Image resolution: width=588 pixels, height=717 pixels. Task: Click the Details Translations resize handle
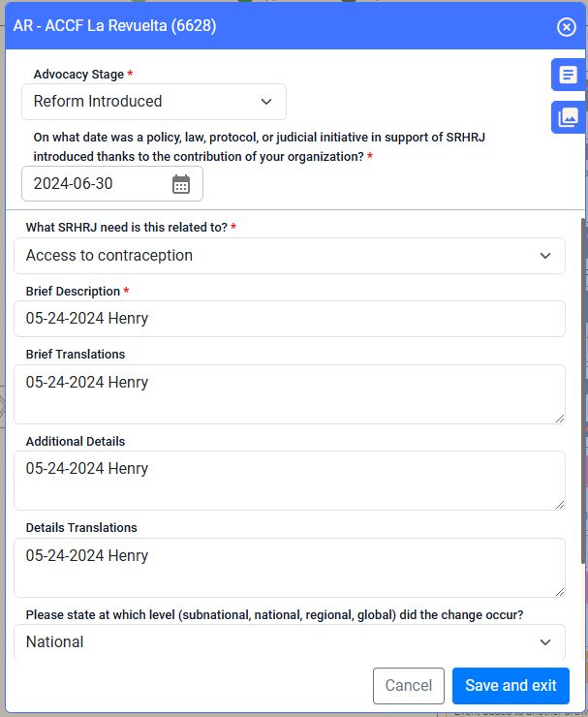(x=560, y=592)
